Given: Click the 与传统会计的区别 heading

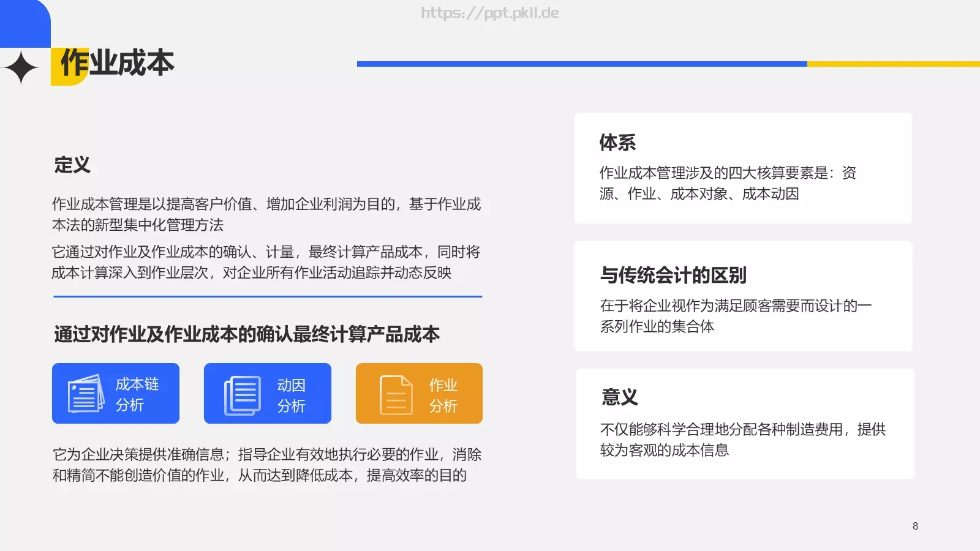Looking at the screenshot, I should click(x=673, y=275).
